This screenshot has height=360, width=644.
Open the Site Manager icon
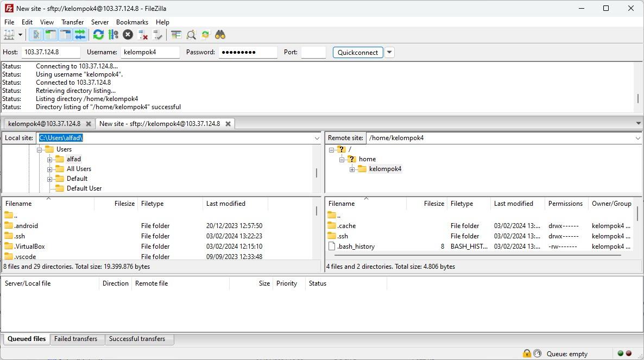click(x=9, y=35)
